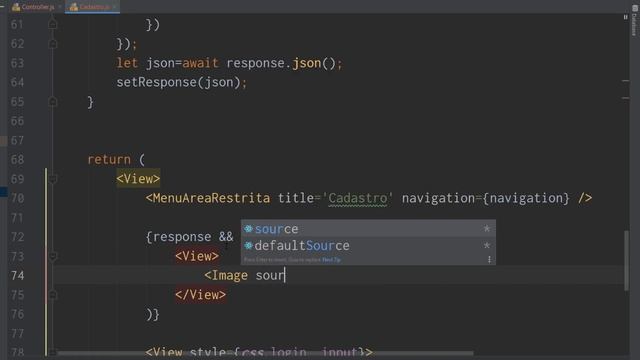Click the fold end marker at line 62
This screenshot has height=360, width=640.
point(53,44)
